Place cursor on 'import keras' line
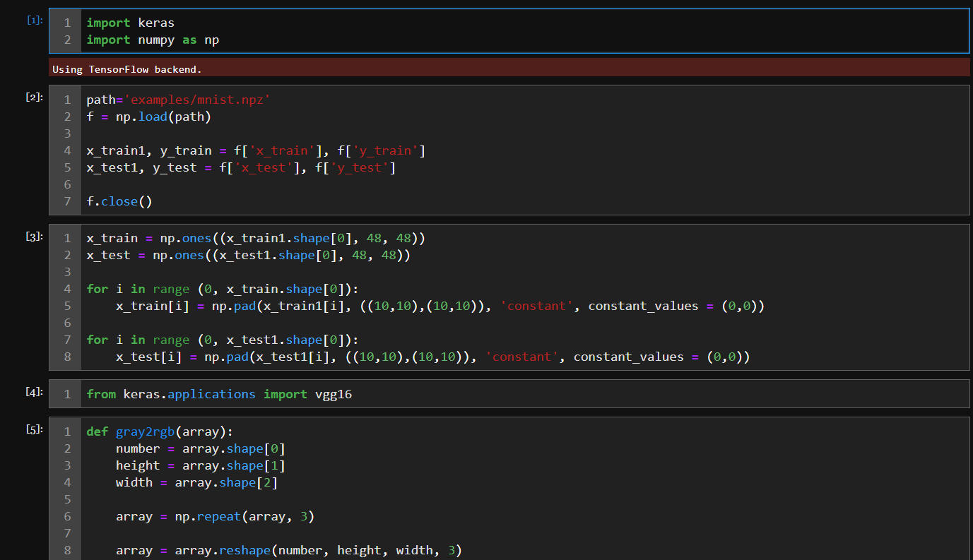Screen dimensions: 973x560 (x=130, y=23)
